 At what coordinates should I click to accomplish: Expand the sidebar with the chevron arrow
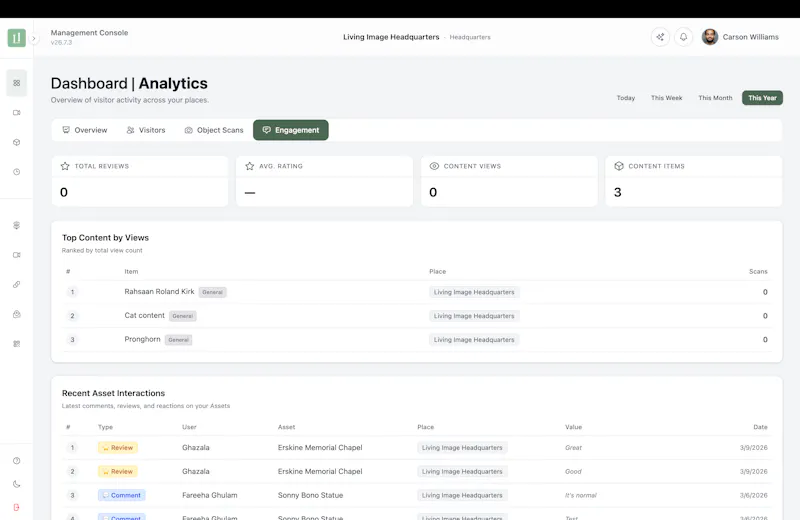pyautogui.click(x=34, y=38)
